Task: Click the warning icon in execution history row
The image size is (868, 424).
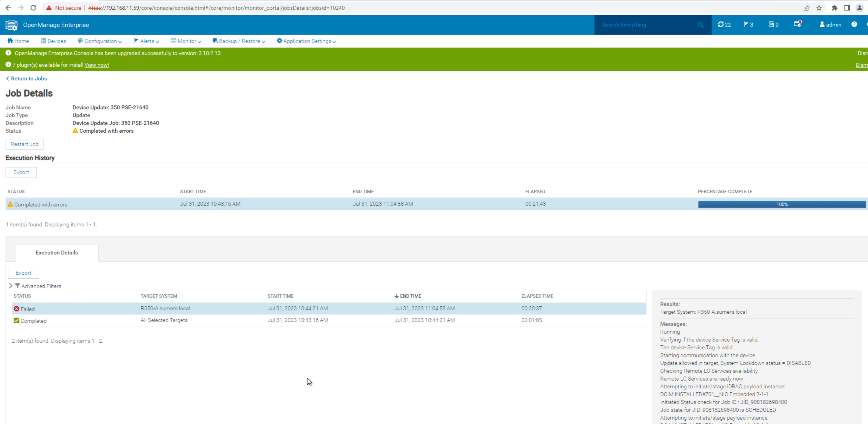Action: pyautogui.click(x=10, y=204)
